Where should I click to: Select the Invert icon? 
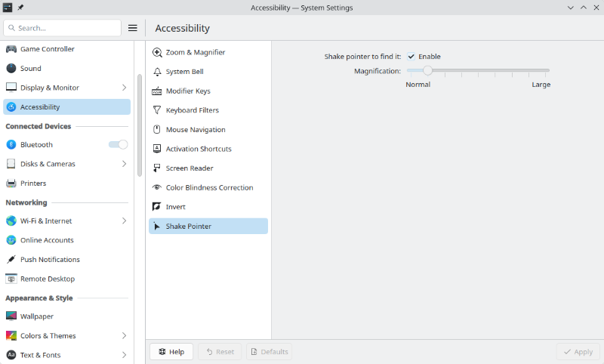[157, 207]
